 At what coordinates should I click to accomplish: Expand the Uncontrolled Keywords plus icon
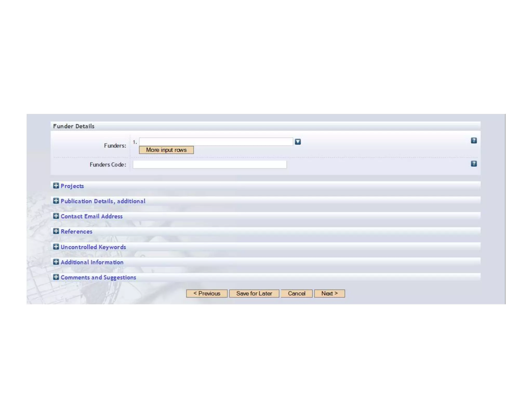(56, 247)
